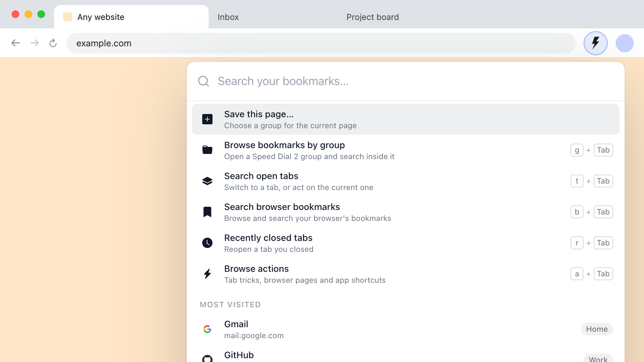This screenshot has height=362, width=644.
Task: Click the yellow minimize window button
Action: pos(28,14)
